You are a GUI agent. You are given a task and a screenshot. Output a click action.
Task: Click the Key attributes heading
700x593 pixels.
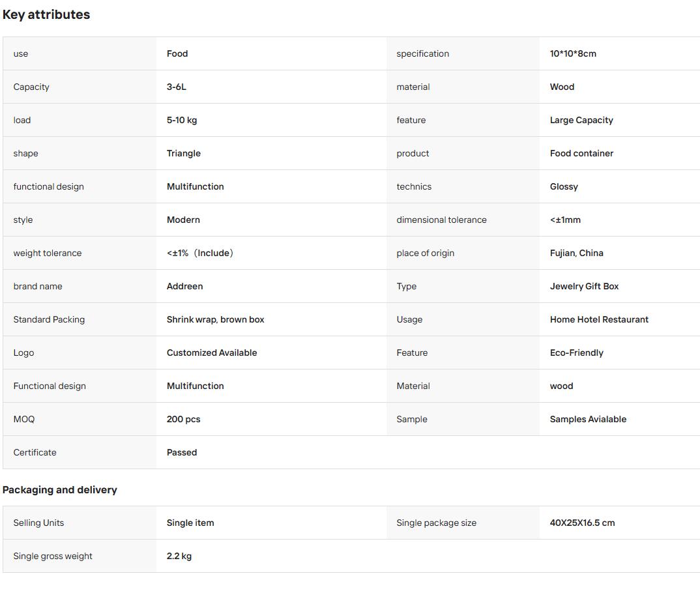coord(46,15)
